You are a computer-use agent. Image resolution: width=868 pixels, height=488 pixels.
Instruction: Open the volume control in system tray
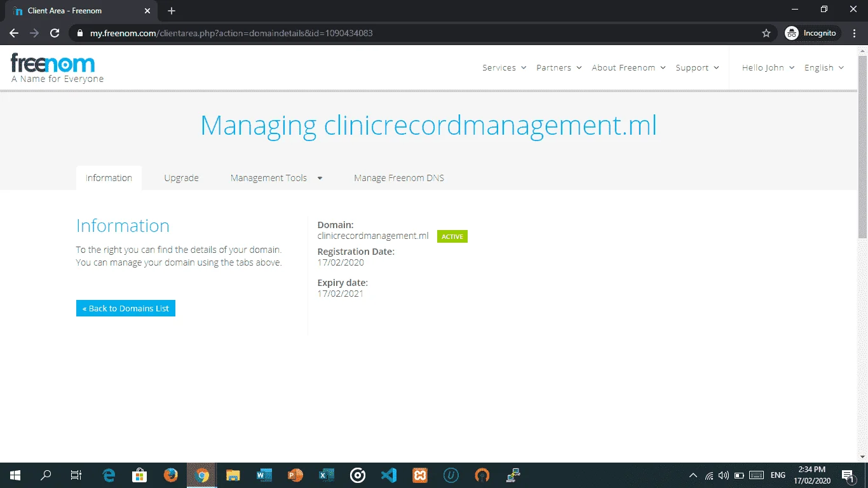(724, 475)
